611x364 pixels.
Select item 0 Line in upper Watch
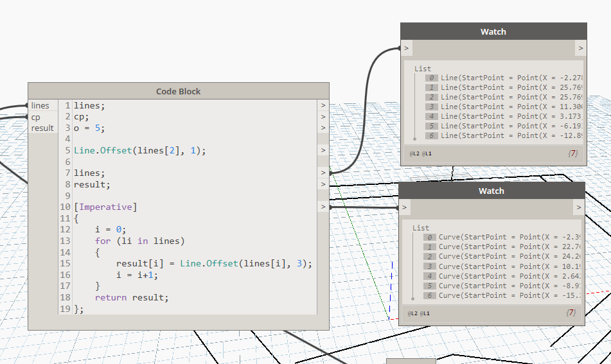coord(504,78)
